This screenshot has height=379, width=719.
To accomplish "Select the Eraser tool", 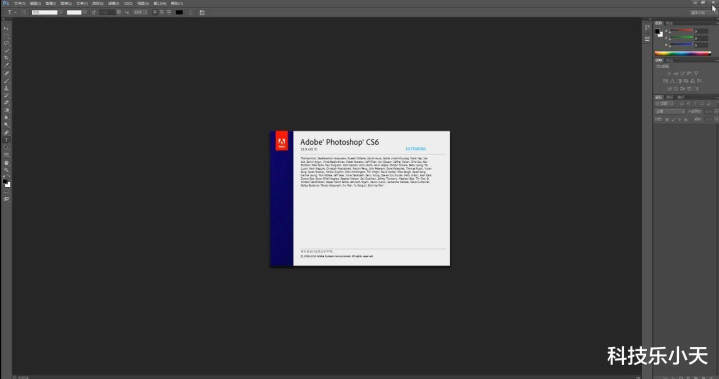I will click(x=6, y=103).
